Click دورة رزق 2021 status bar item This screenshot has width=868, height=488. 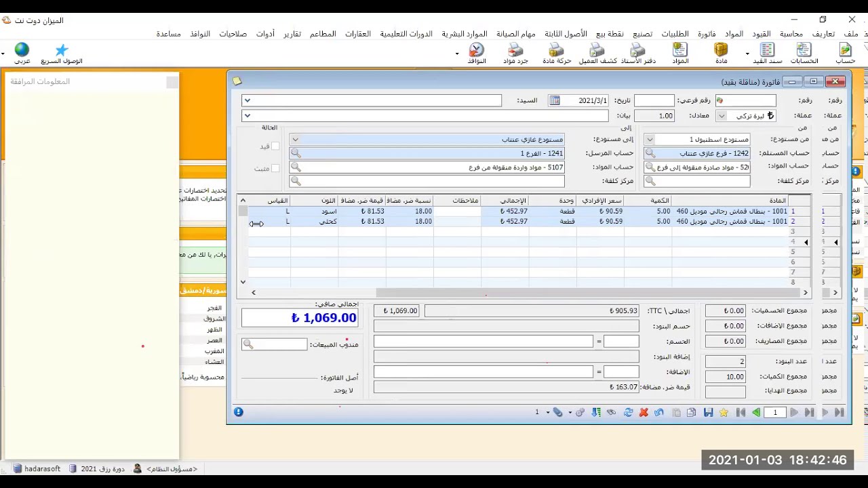tap(97, 469)
